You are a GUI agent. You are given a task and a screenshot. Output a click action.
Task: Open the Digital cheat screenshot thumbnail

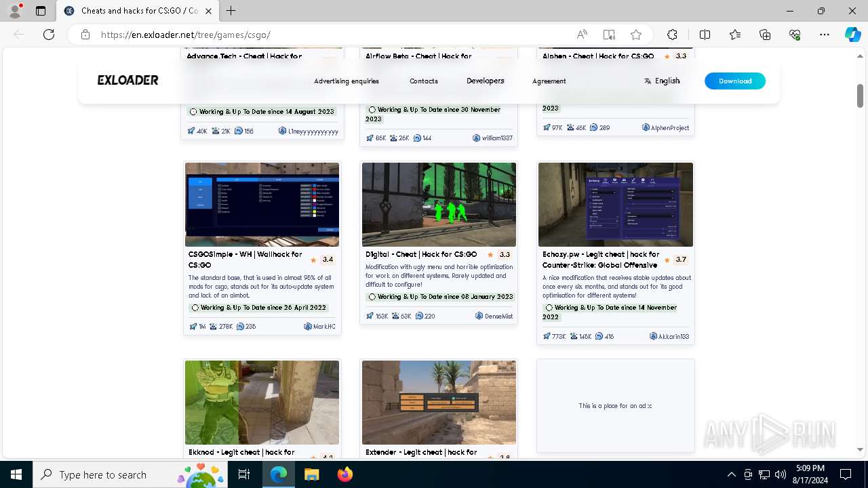[x=439, y=205]
